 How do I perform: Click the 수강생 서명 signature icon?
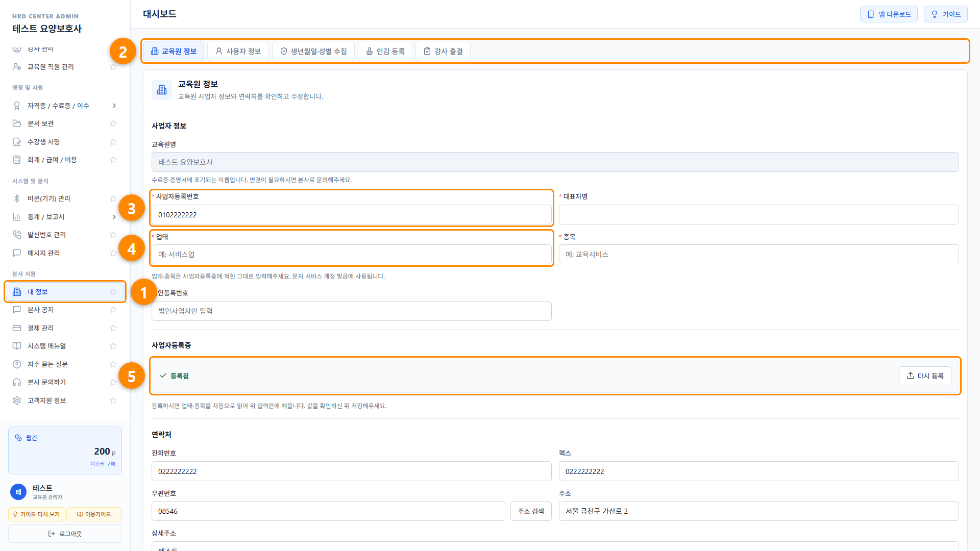coord(17,142)
